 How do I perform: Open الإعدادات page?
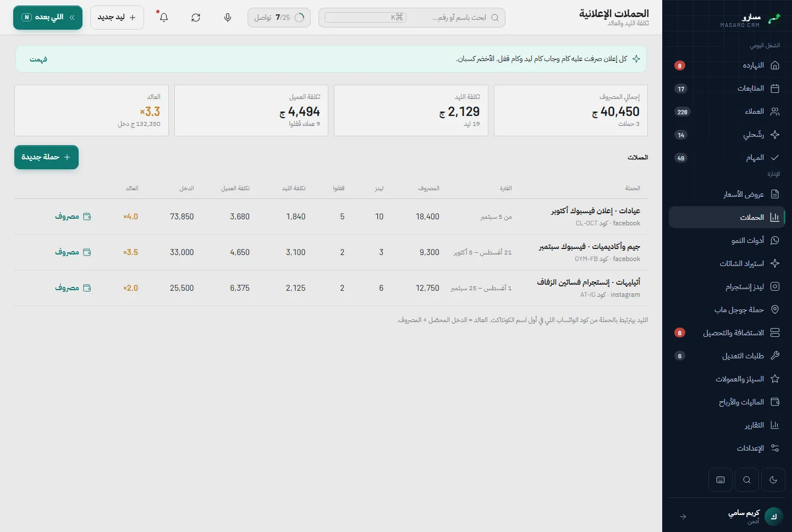pos(727,448)
